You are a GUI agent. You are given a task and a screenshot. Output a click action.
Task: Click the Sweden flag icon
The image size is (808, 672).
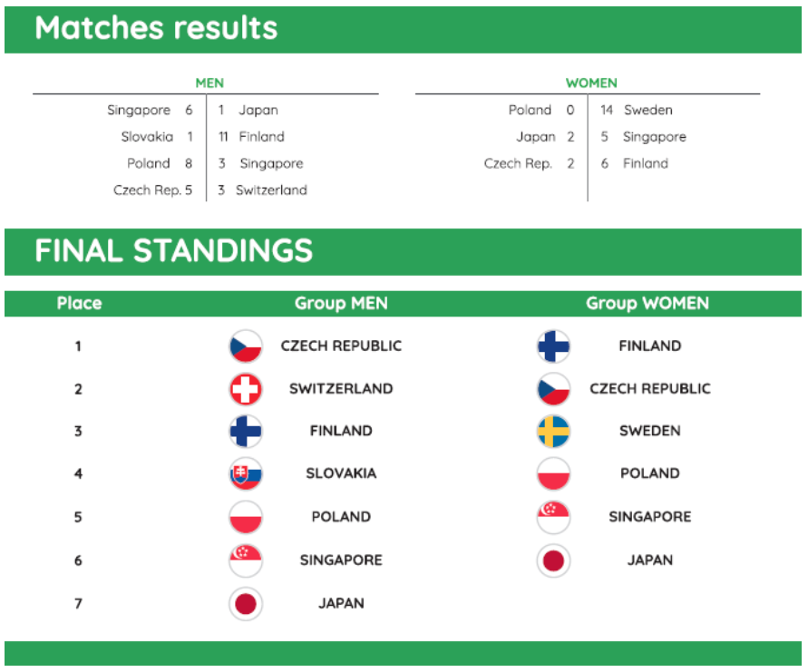click(553, 432)
